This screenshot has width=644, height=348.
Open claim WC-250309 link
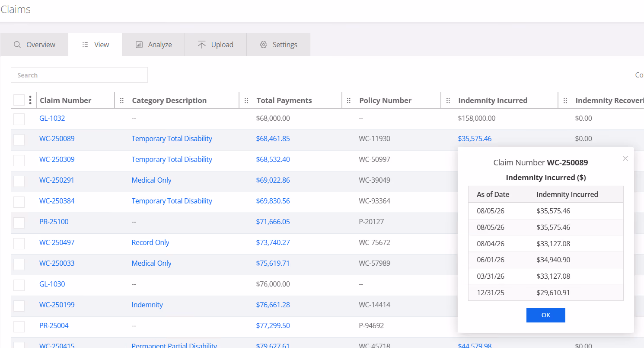(x=57, y=159)
